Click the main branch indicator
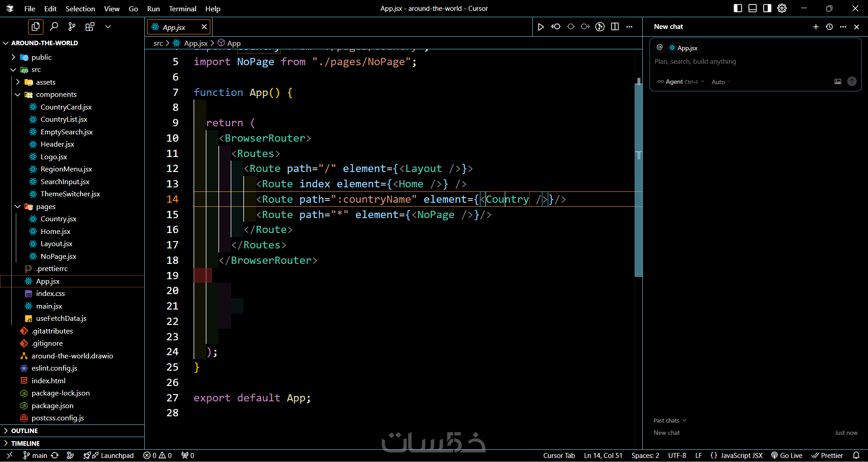The height and width of the screenshot is (462, 868). pos(35,455)
